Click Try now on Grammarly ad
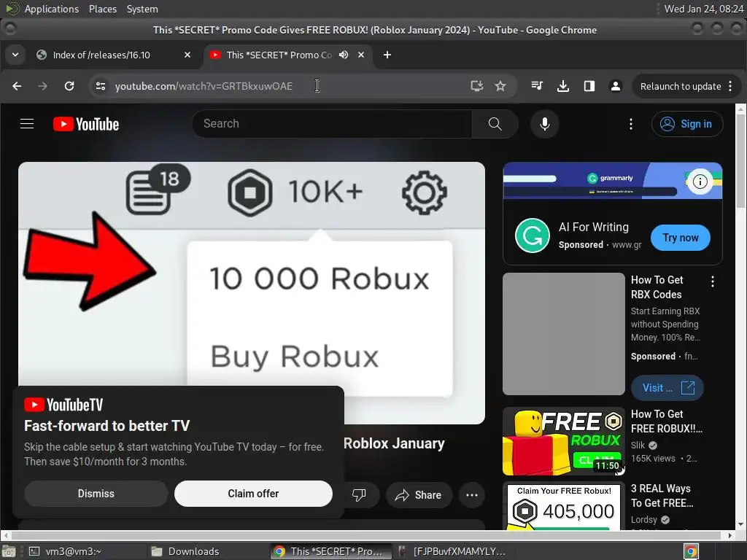Viewport: 747px width, 560px height. (681, 238)
